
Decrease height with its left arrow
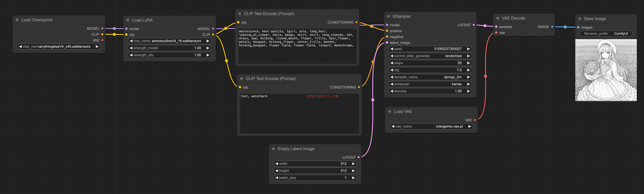[277, 171]
